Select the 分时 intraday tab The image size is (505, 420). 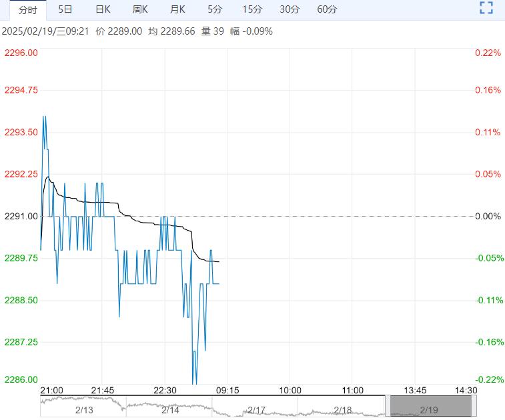tap(28, 9)
